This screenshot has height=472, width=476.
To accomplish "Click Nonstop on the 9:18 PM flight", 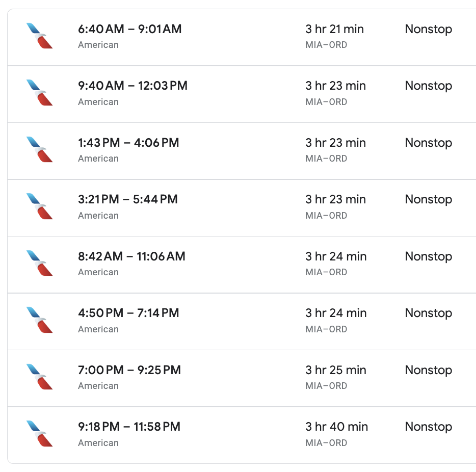I will coord(429,427).
